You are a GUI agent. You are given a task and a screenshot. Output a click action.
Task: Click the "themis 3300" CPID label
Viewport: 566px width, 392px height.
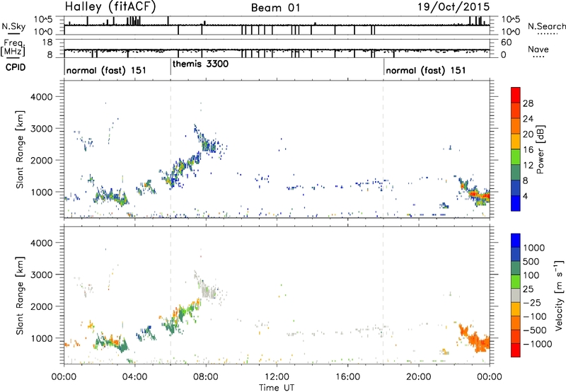[x=200, y=64]
